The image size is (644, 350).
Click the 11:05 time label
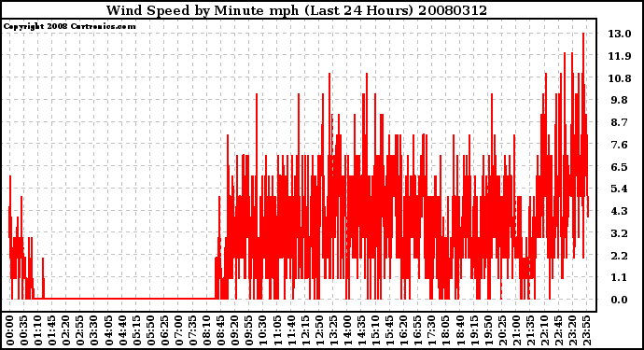pos(276,330)
